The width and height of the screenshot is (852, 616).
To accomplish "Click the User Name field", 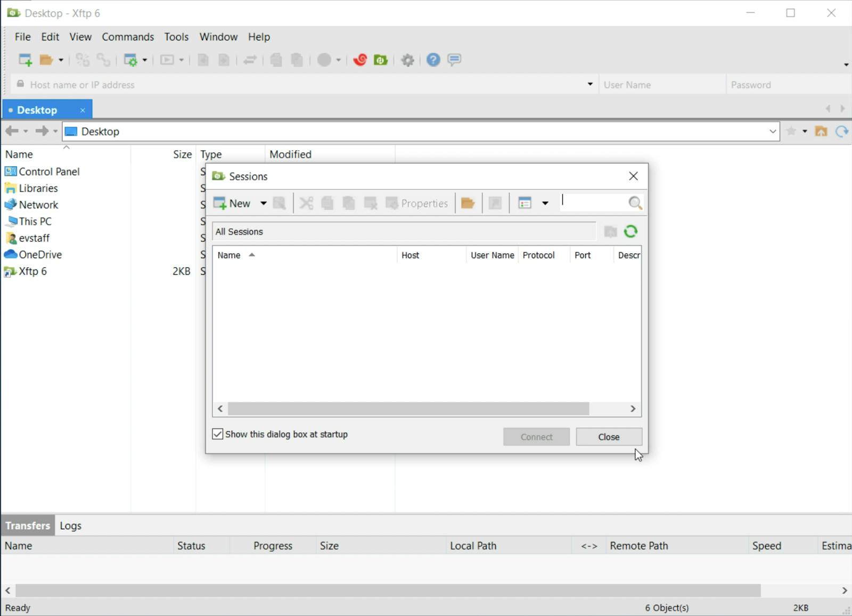I will (x=662, y=85).
